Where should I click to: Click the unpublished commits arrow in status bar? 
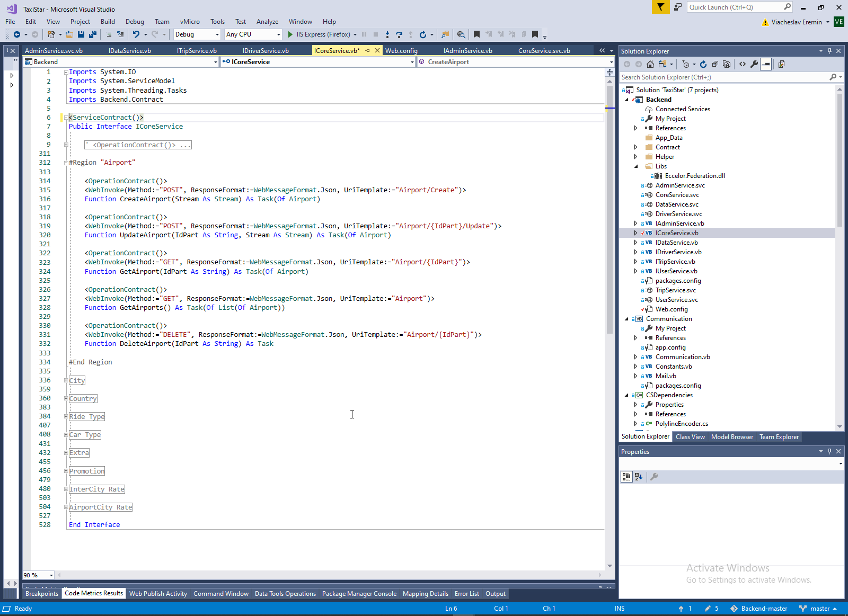click(685, 609)
